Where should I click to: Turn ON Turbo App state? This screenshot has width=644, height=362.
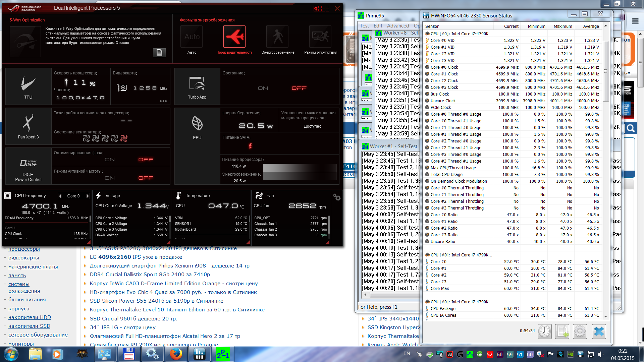(263, 88)
